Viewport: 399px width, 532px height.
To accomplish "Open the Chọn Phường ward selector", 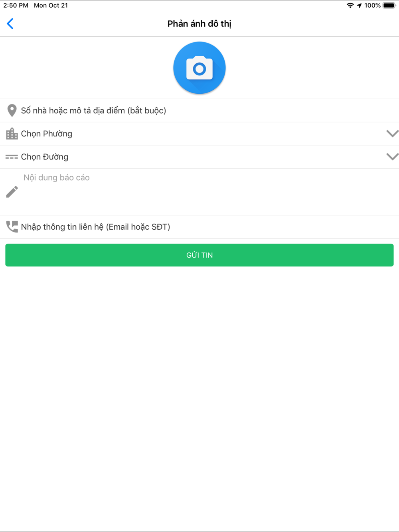I will click(x=199, y=134).
